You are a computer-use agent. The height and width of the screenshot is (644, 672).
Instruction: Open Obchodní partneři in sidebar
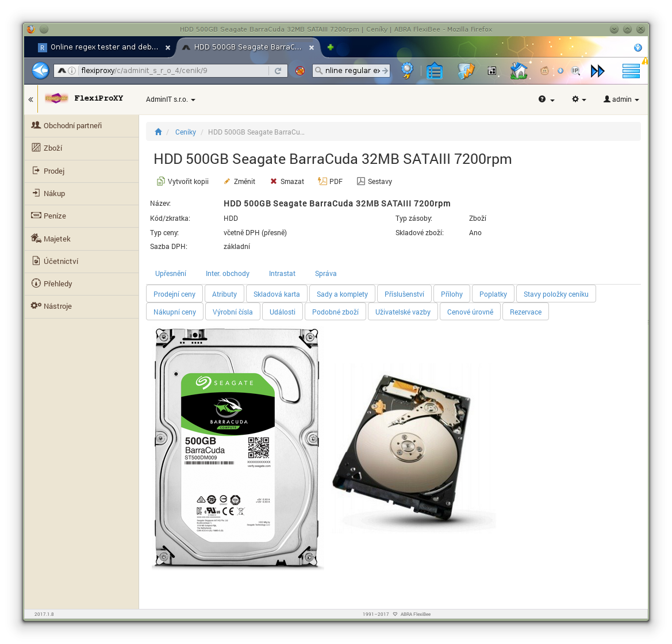coord(82,125)
